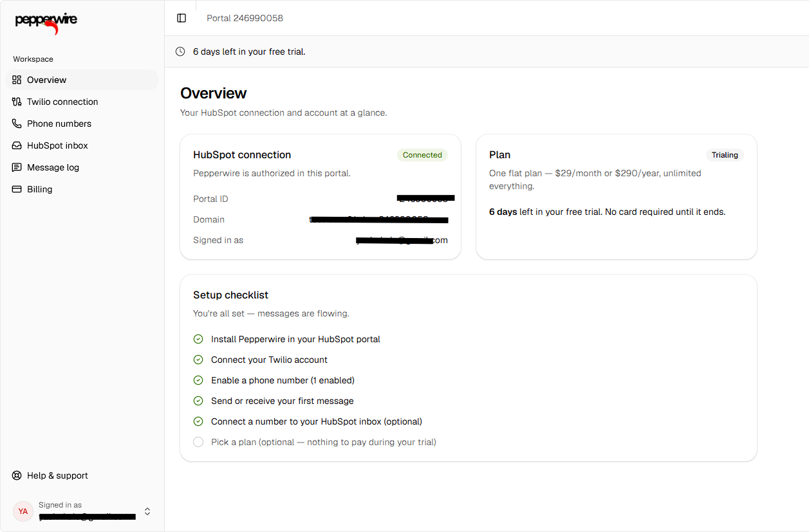
Task: Click the YA avatar circle
Action: tap(23, 511)
